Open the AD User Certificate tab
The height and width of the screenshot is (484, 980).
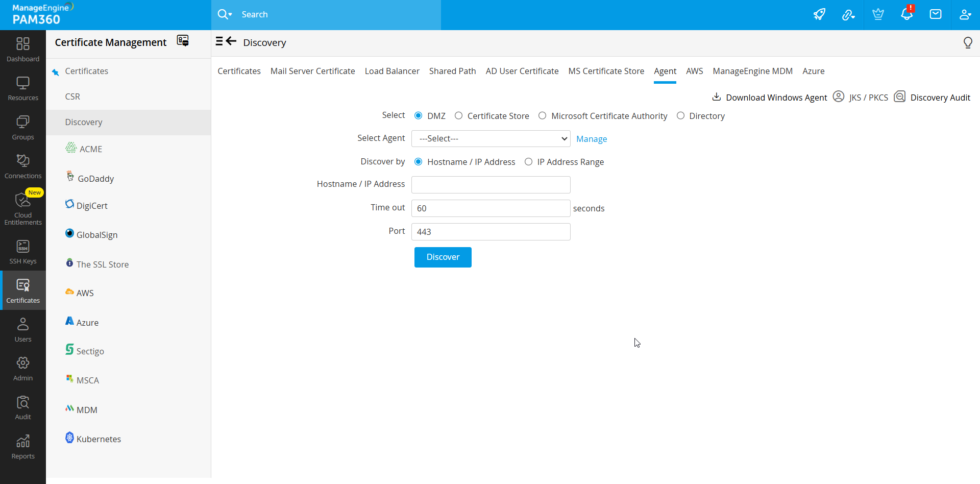click(x=522, y=71)
